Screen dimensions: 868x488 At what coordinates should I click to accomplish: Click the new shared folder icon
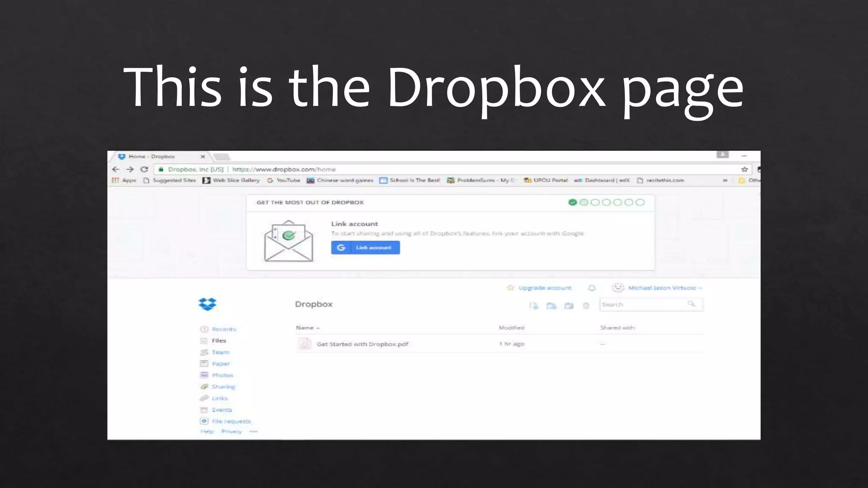551,305
